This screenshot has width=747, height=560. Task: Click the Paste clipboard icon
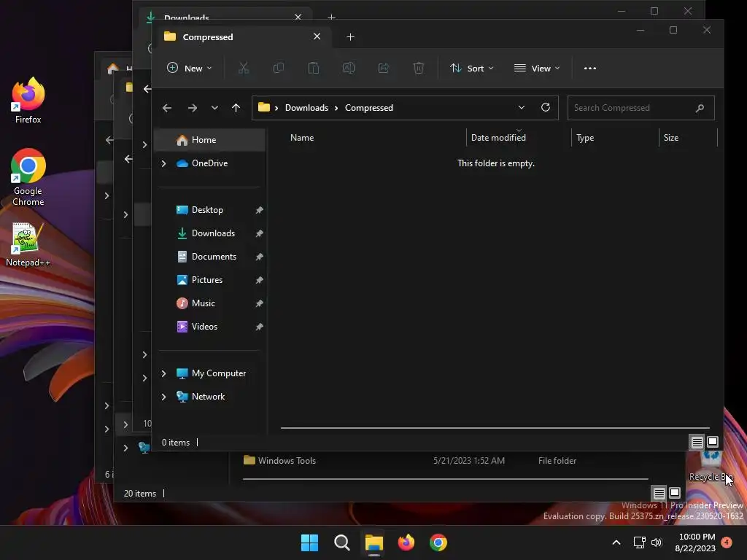314,68
